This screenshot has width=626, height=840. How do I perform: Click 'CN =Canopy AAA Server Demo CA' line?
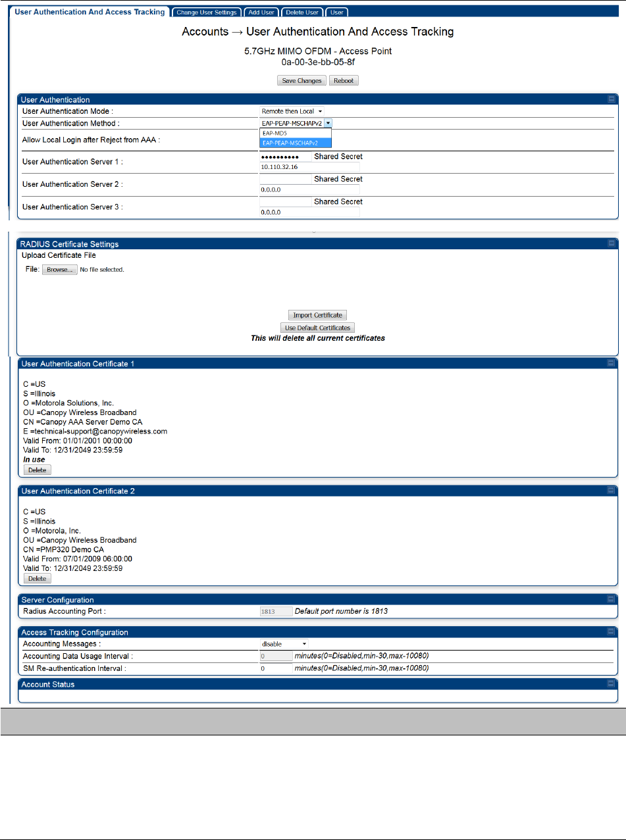82,422
